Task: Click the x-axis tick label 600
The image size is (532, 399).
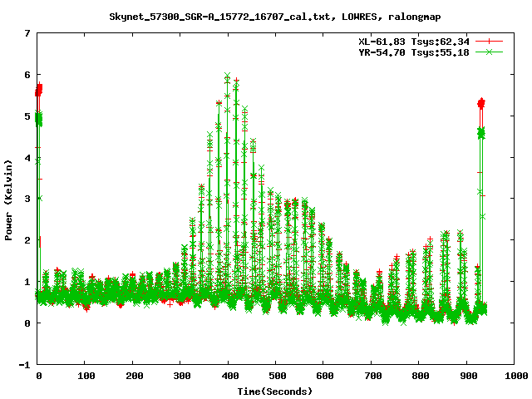Action: click(325, 376)
